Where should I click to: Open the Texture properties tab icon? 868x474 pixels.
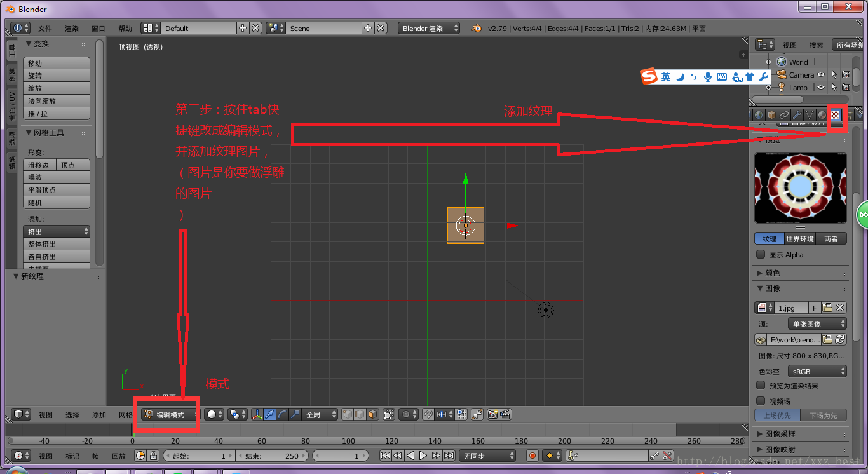[x=836, y=115]
